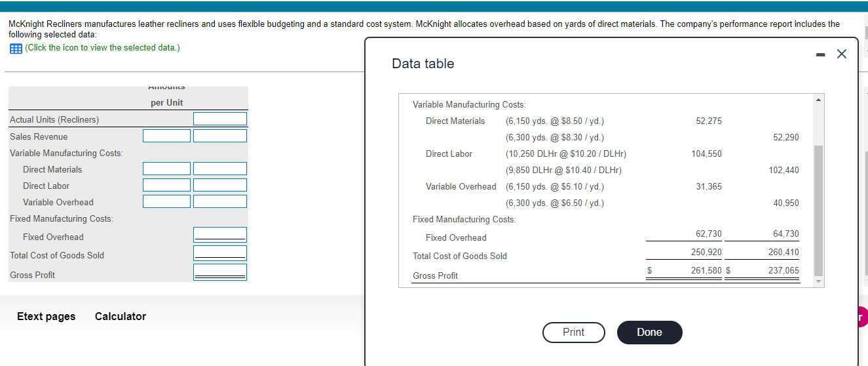Click the Fixed Overhead input field
Viewport: 868px width, 366px height.
point(220,235)
